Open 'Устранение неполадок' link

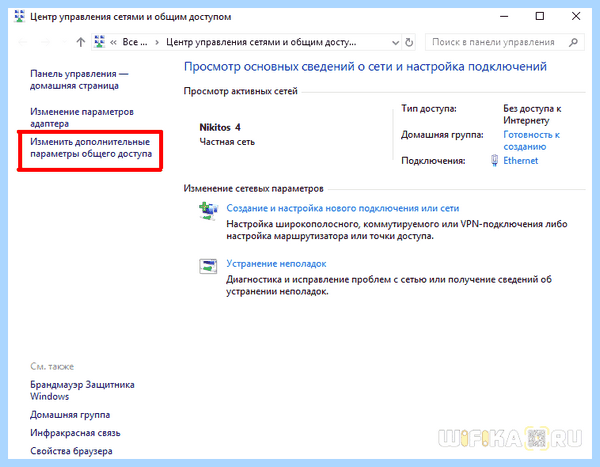pos(276,264)
